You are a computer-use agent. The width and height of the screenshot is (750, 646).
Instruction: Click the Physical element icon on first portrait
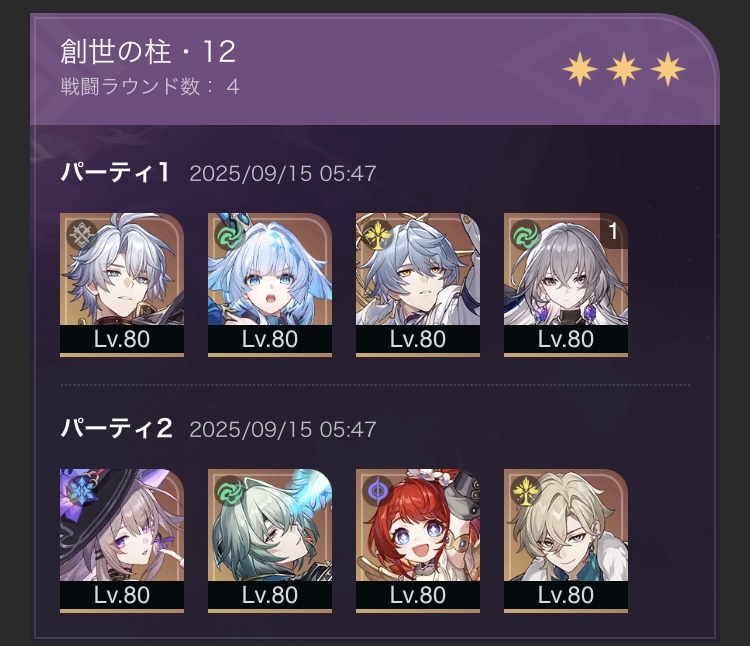81,235
